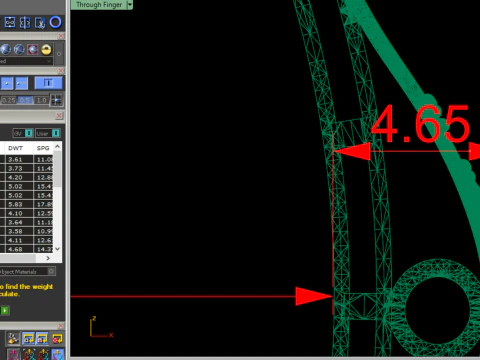The width and height of the screenshot is (480, 360).
Task: Toggle the Object Materials checkbox
Action: pyautogui.click(x=51, y=271)
